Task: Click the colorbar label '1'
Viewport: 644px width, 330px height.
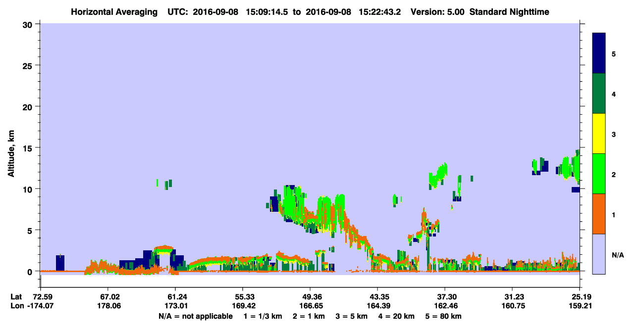Action: (614, 215)
